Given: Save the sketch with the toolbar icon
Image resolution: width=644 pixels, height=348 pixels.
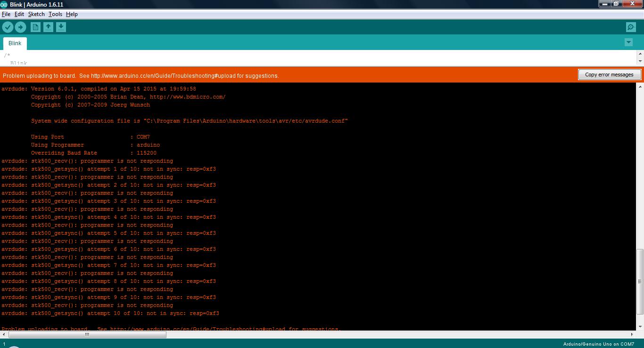Looking at the screenshot, I should [61, 27].
